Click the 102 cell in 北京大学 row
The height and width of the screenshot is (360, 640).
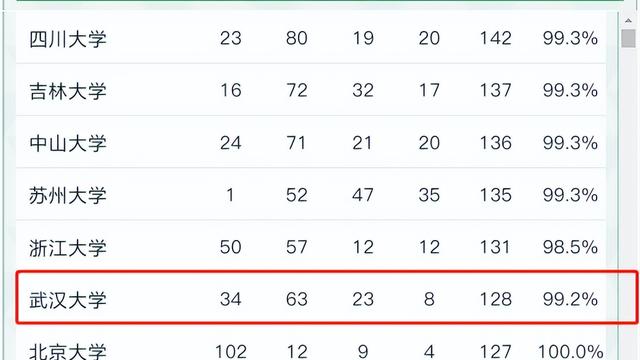point(231,351)
